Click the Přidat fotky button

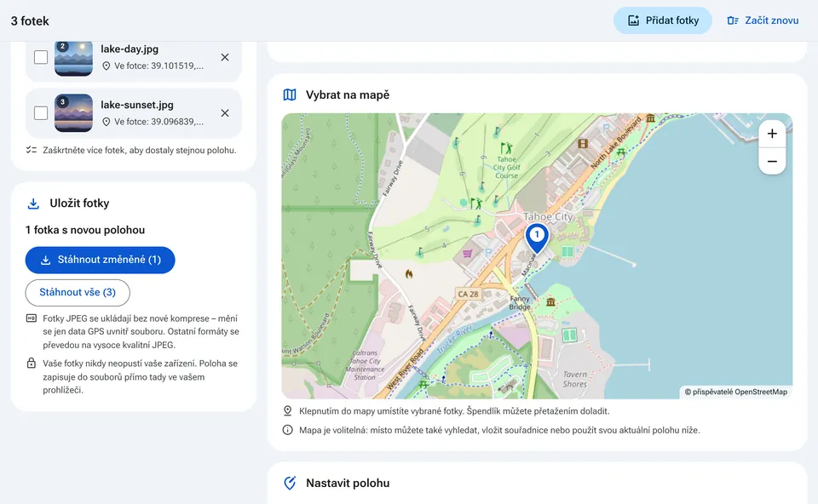pos(663,20)
